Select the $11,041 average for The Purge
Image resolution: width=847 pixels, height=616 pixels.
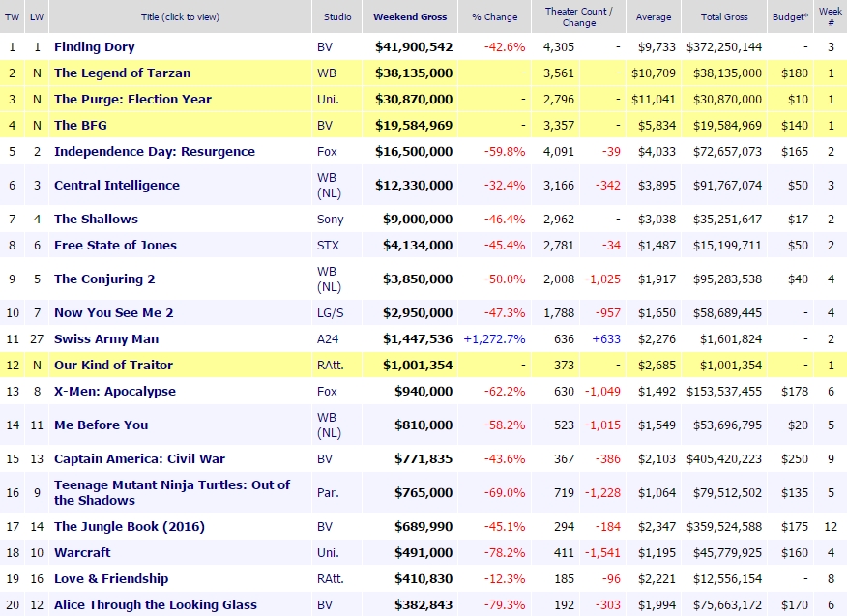point(654,99)
